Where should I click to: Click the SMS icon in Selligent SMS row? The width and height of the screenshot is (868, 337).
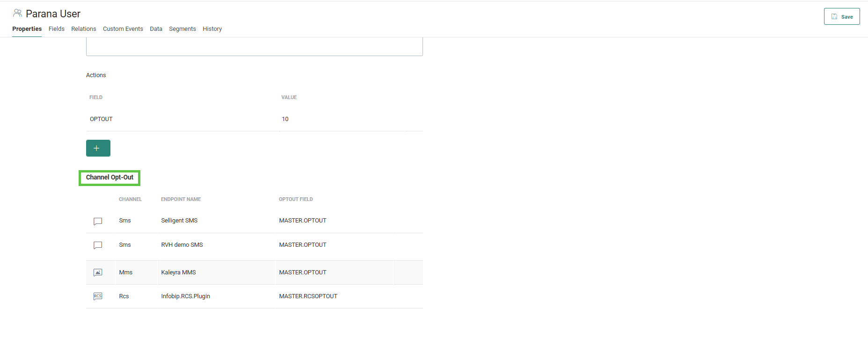98,221
